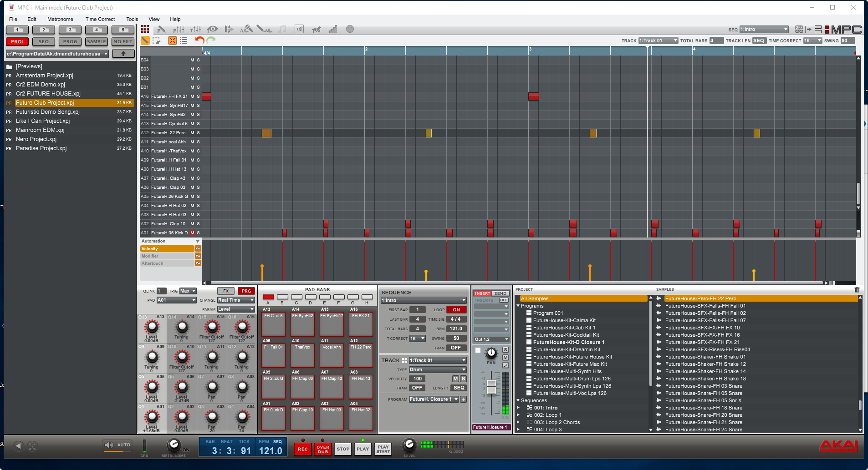Open the TRACK 1:Track 01 dropdown at top

[658, 41]
